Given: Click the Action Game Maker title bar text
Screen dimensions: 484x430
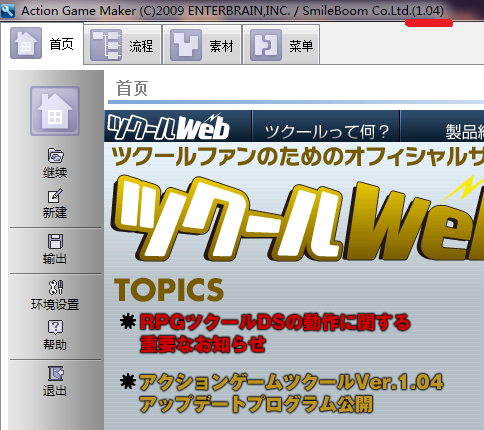Looking at the screenshot, I should pos(232,11).
